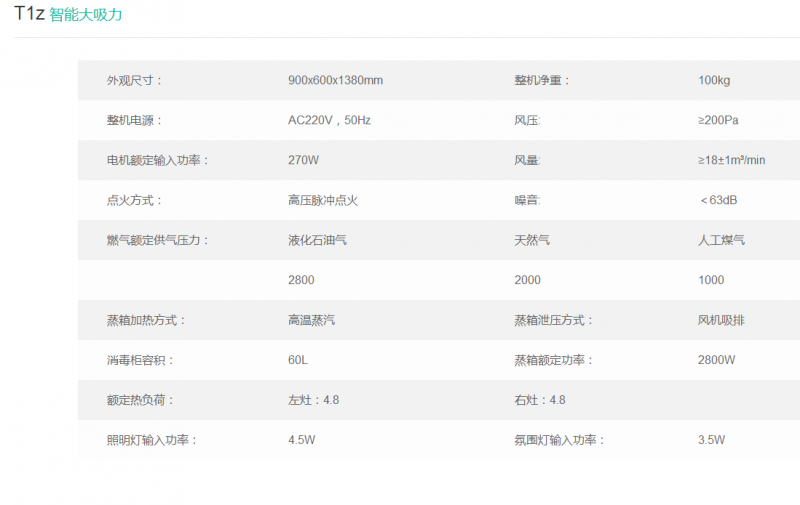The width and height of the screenshot is (800, 505).
Task: Select the 外观尺寸 label
Action: pyautogui.click(x=134, y=80)
